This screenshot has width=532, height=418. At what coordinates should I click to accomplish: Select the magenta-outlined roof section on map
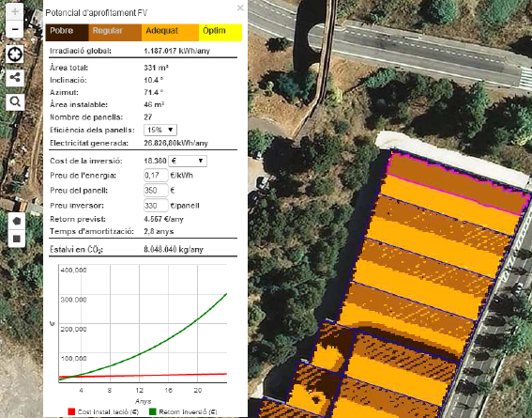point(458,185)
